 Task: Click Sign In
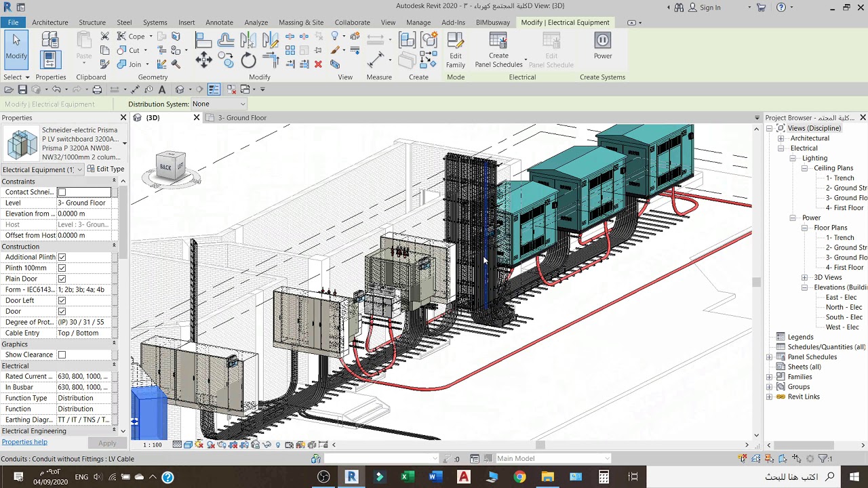click(x=710, y=7)
